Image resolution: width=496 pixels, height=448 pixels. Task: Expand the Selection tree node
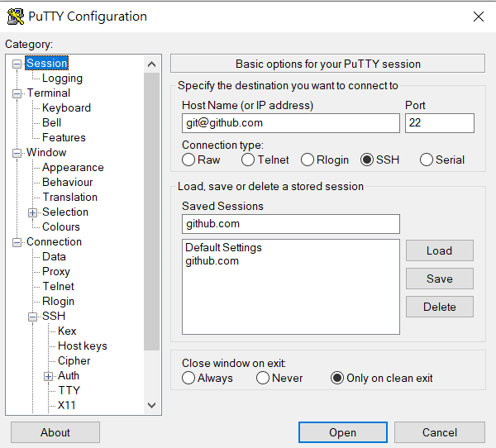(32, 212)
